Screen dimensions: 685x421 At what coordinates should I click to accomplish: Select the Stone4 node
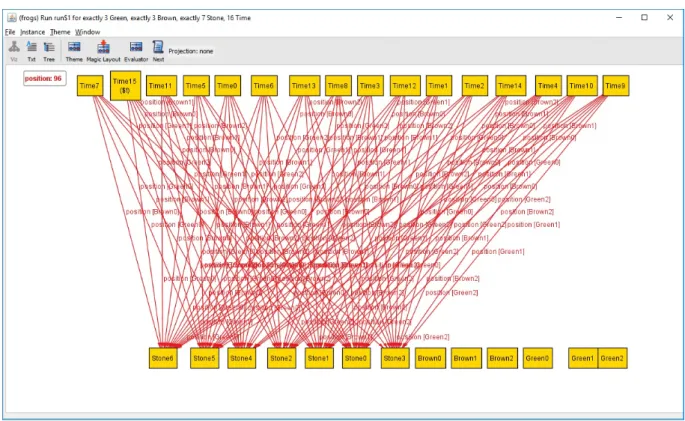242,358
